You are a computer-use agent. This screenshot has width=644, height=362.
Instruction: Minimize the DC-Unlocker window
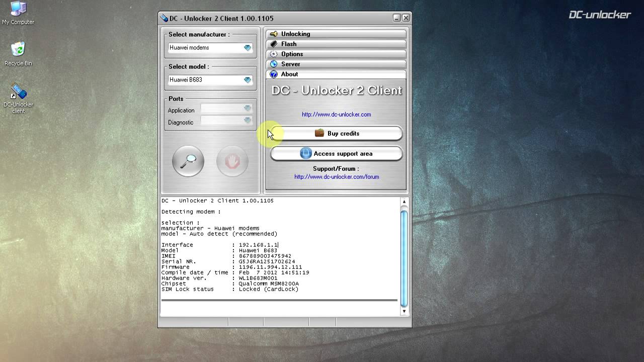tap(397, 18)
